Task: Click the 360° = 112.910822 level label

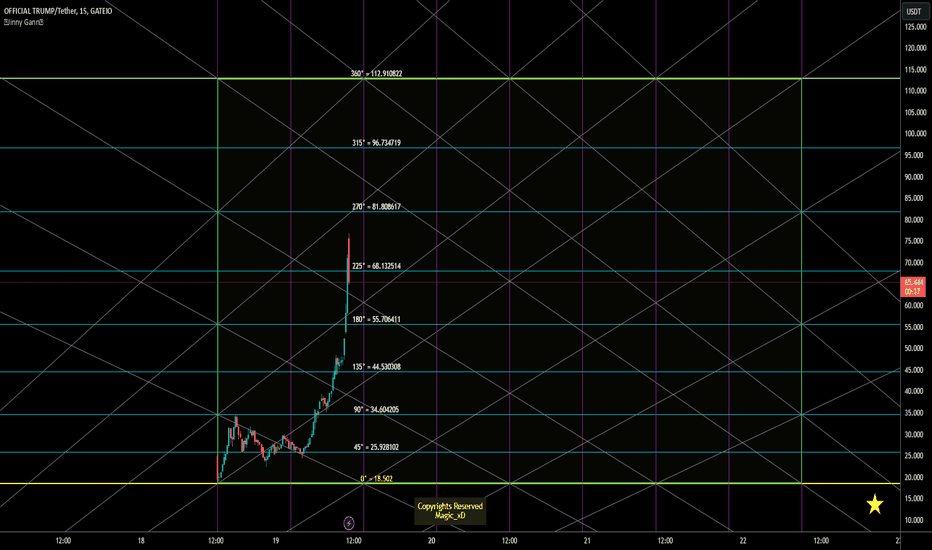Action: 376,74
